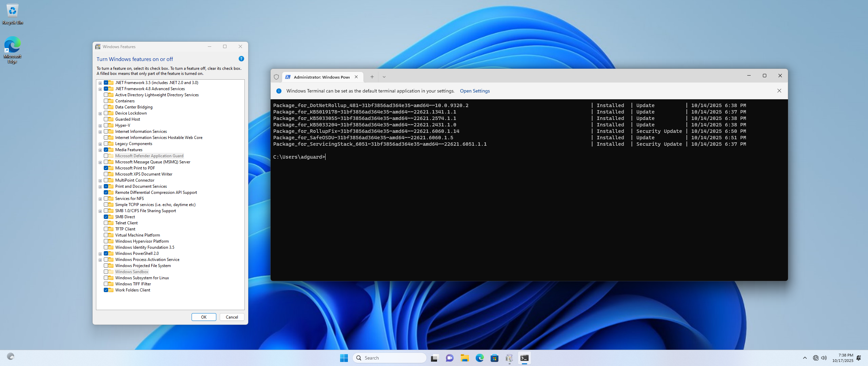This screenshot has height=366, width=868.
Task: Open the terminal new tab dropdown arrow
Action: [x=384, y=77]
